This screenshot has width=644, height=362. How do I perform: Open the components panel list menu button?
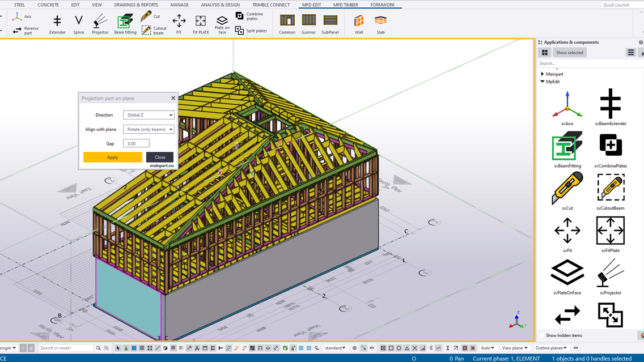pos(631,53)
